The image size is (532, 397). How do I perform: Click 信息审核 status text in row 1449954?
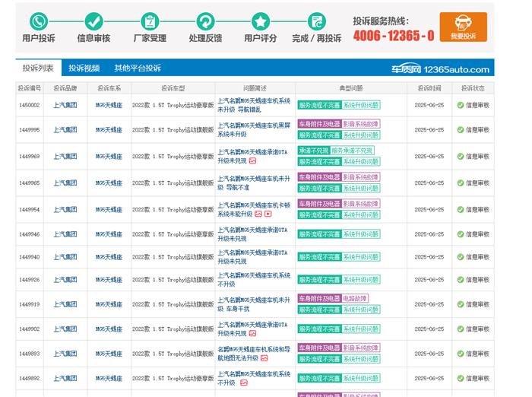pos(478,210)
